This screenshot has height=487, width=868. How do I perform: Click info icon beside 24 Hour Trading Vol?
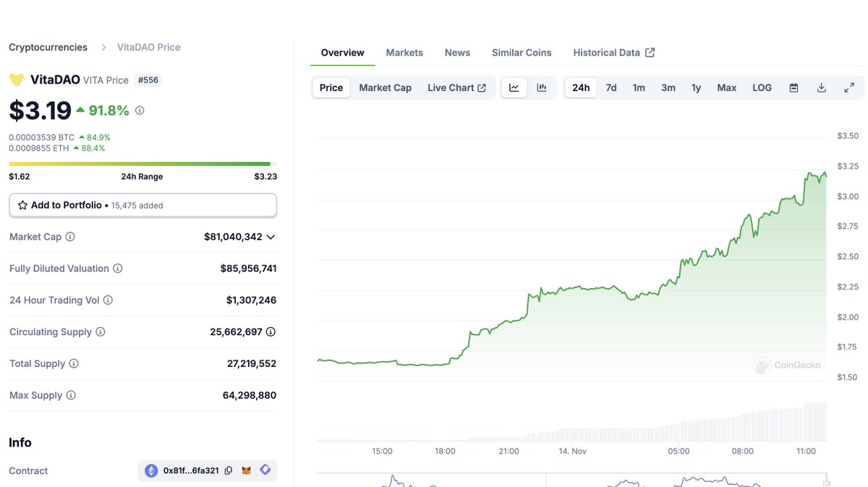[x=108, y=300]
